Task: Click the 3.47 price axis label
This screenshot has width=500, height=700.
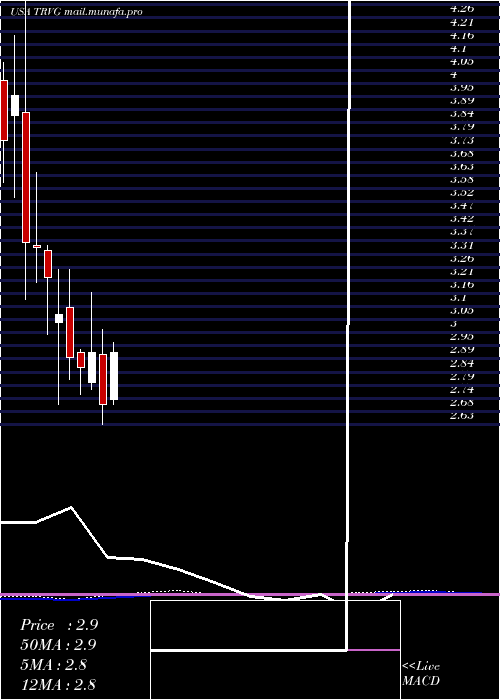Action: [462, 206]
